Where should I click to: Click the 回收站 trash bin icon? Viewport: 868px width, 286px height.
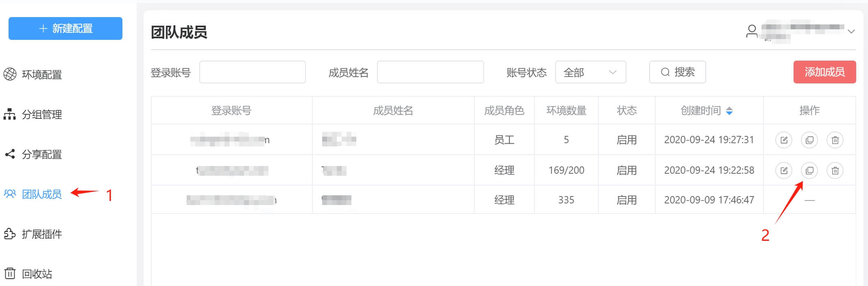coord(10,273)
